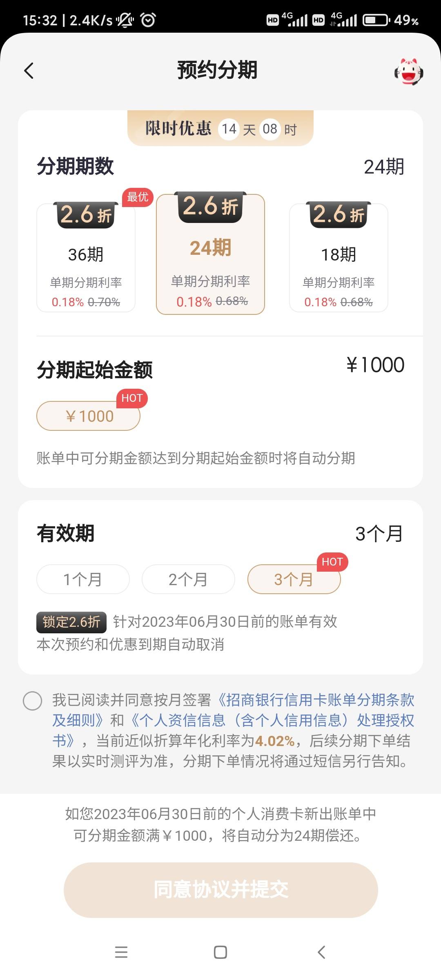Tap Android home square icon

[220, 952]
